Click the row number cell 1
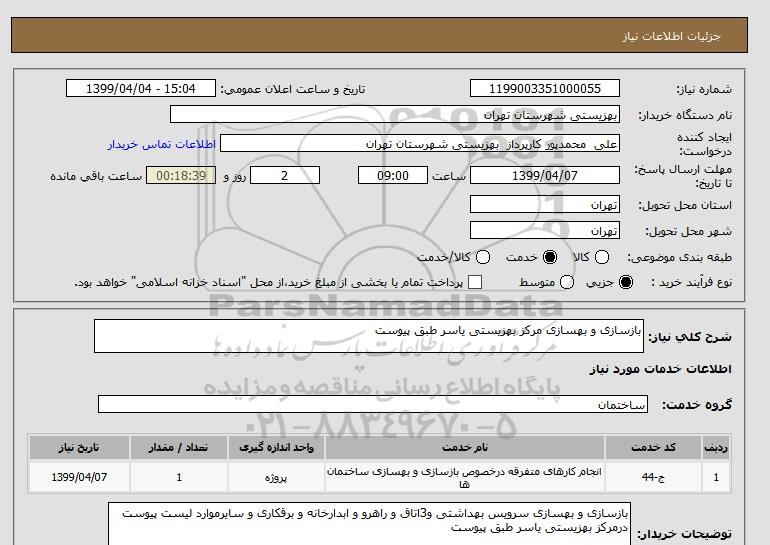The height and width of the screenshot is (545, 770). 715,477
